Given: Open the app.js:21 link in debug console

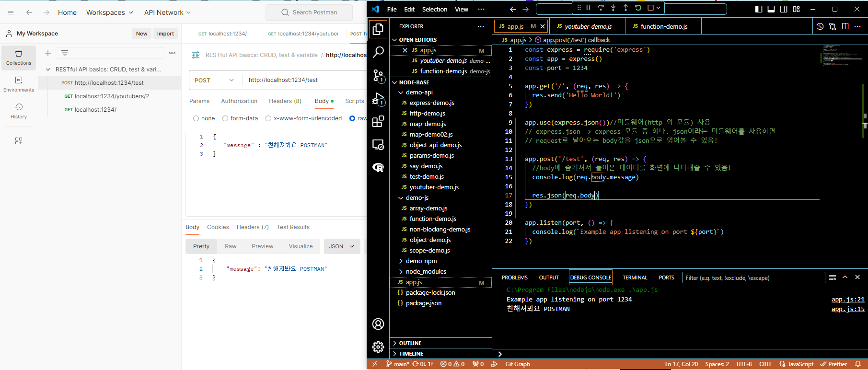Looking at the screenshot, I should point(848,300).
